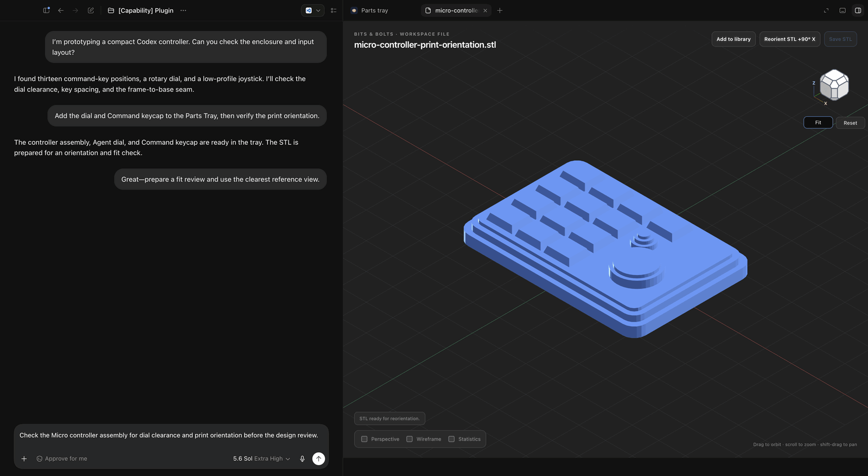Screen dimensions: 868x476
Task: Toggle the right side panel icon
Action: pyautogui.click(x=858, y=10)
